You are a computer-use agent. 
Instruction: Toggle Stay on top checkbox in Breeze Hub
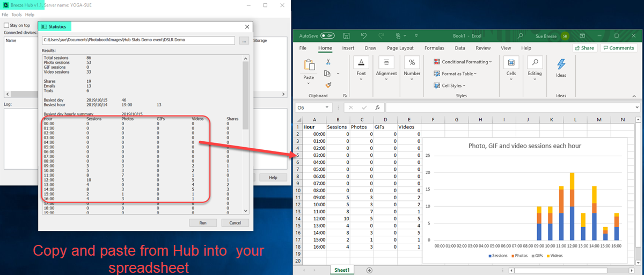(6, 25)
